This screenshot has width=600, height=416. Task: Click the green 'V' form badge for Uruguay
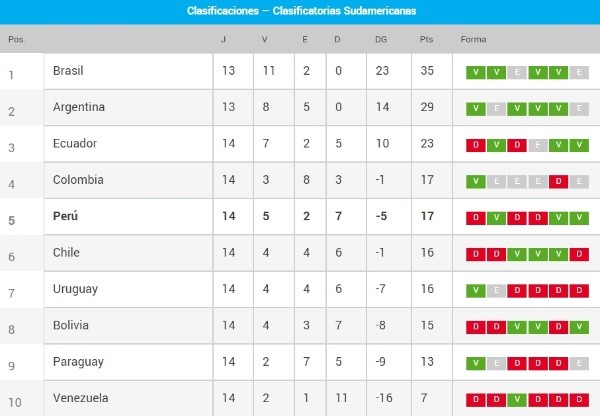[x=476, y=291]
